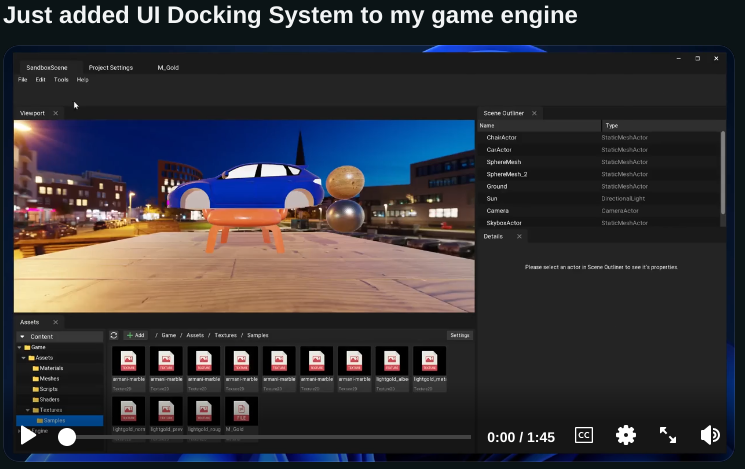
Task: Go to Textures in breadcrumb path
Action: pyautogui.click(x=225, y=335)
